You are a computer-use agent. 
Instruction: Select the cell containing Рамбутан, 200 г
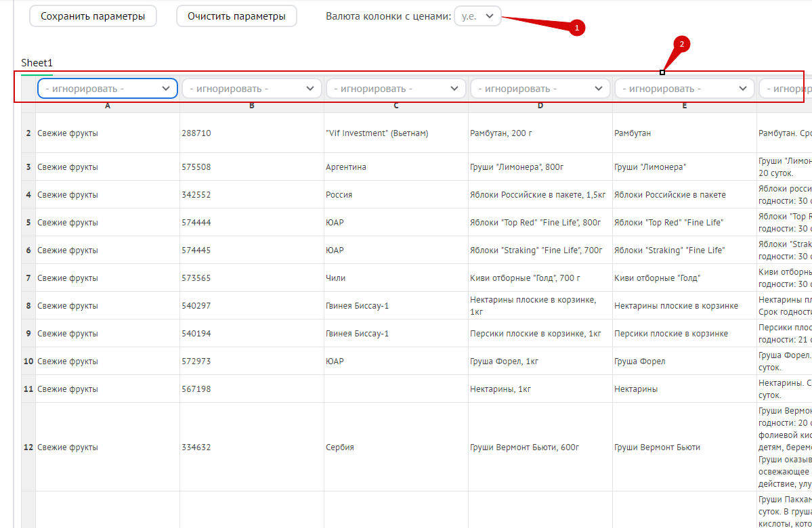(540, 133)
